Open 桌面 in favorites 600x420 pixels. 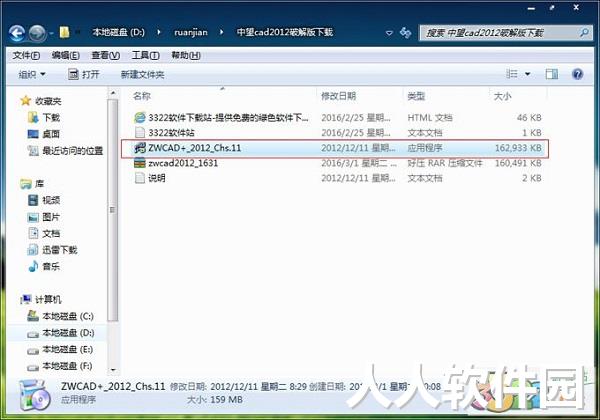point(44,134)
